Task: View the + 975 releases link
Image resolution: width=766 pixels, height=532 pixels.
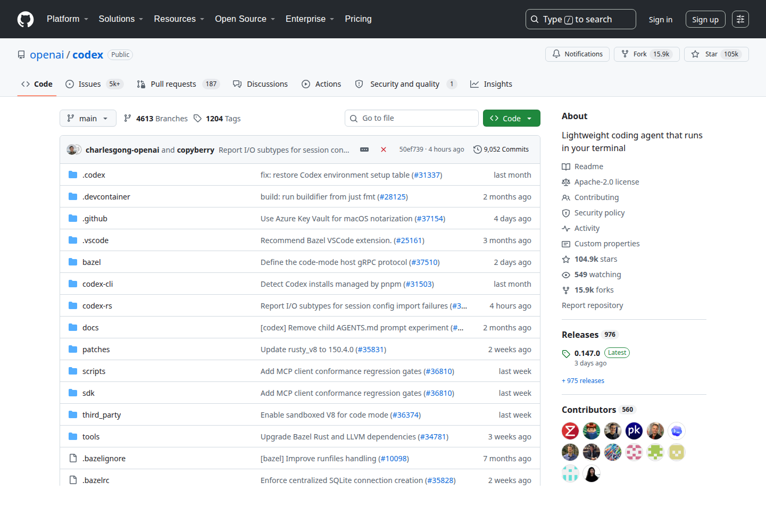Action: point(583,381)
